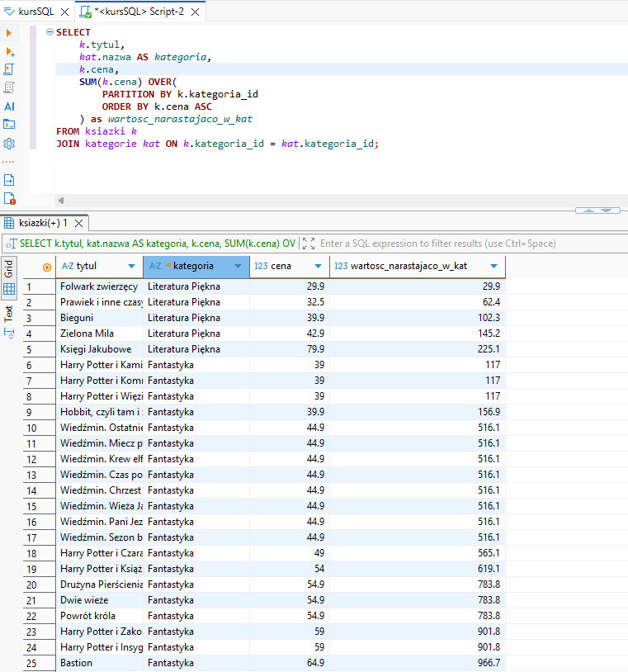The height and width of the screenshot is (672, 628).
Task: Switch results to Text view
Action: (x=9, y=313)
